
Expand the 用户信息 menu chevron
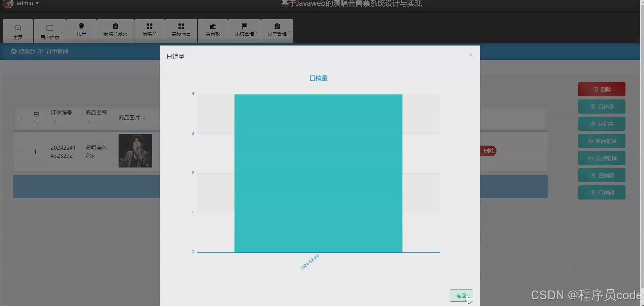[62, 32]
